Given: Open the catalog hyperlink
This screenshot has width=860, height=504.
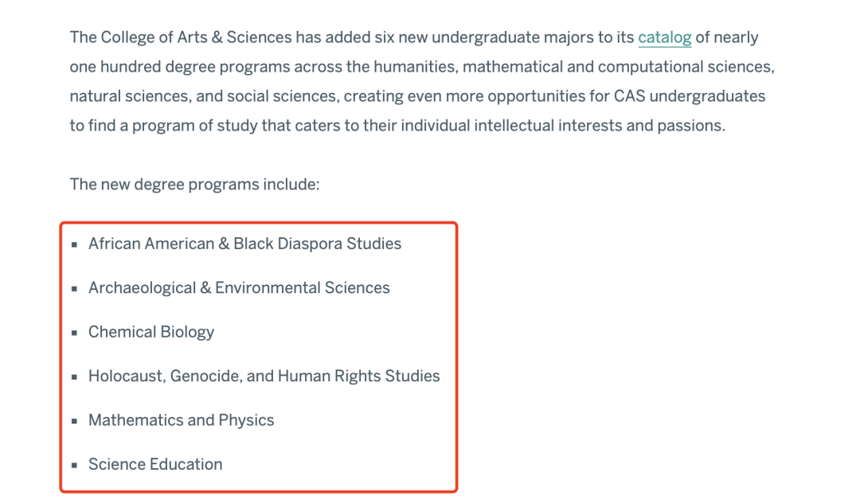Looking at the screenshot, I should tap(664, 38).
